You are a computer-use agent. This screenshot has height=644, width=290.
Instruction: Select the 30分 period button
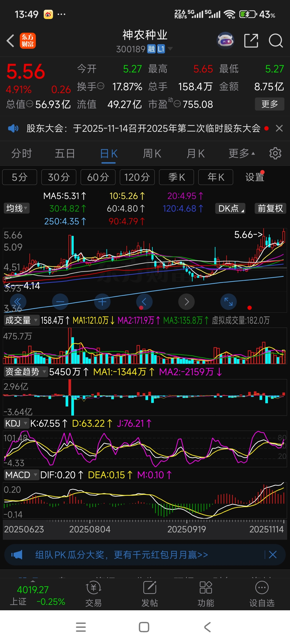tap(59, 177)
